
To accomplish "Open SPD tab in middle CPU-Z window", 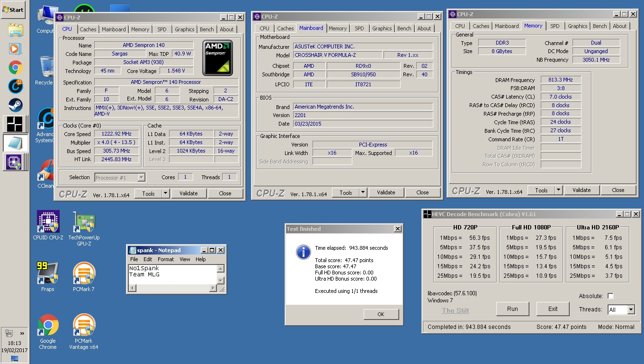I will coord(359,28).
